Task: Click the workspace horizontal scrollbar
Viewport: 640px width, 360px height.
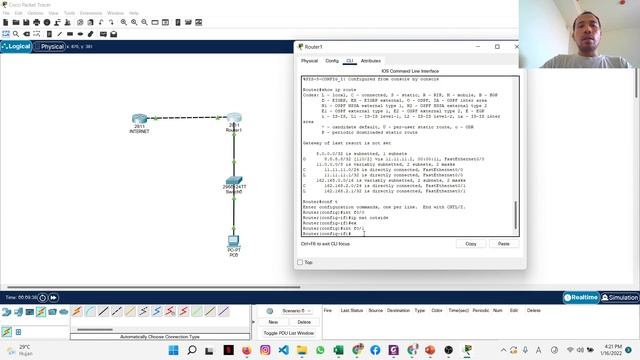Action: (153, 287)
